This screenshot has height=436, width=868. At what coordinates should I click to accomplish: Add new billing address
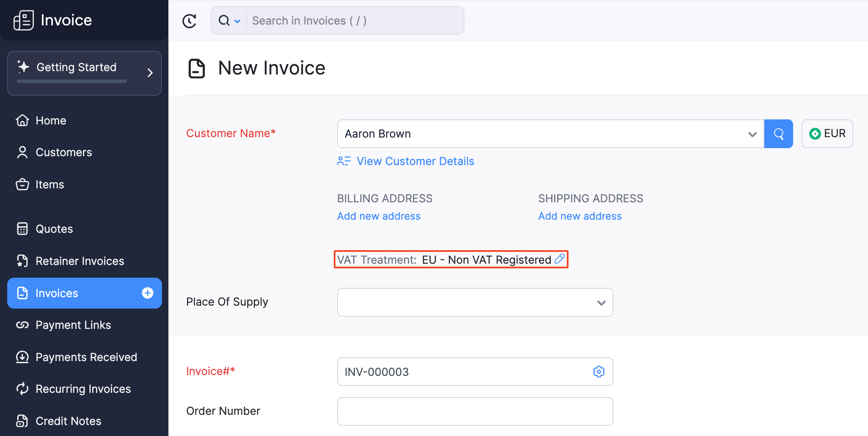coord(378,216)
